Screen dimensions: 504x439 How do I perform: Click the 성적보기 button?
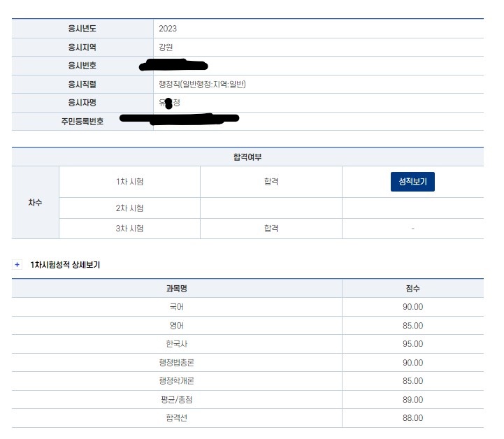tap(412, 182)
